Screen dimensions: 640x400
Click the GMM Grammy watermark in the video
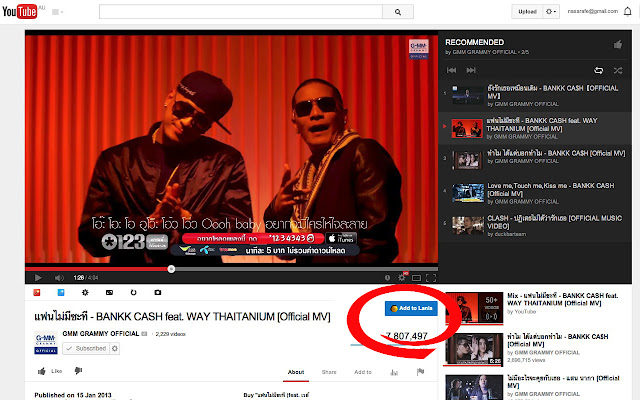click(x=419, y=49)
